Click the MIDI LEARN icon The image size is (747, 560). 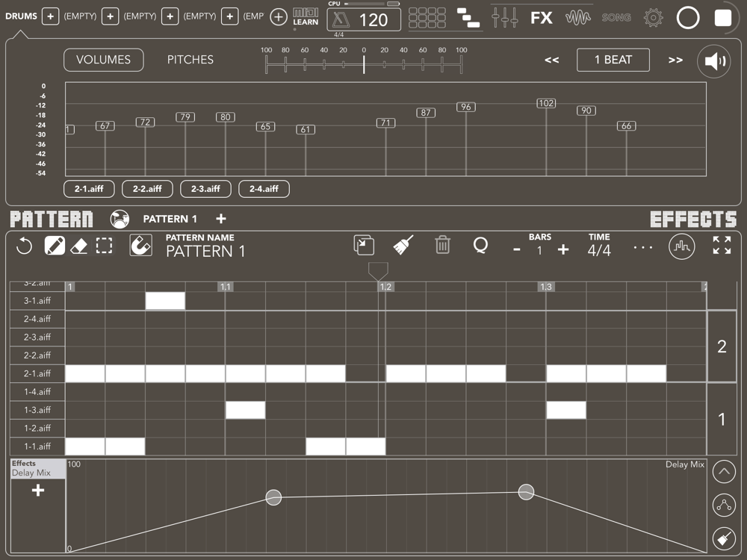306,17
